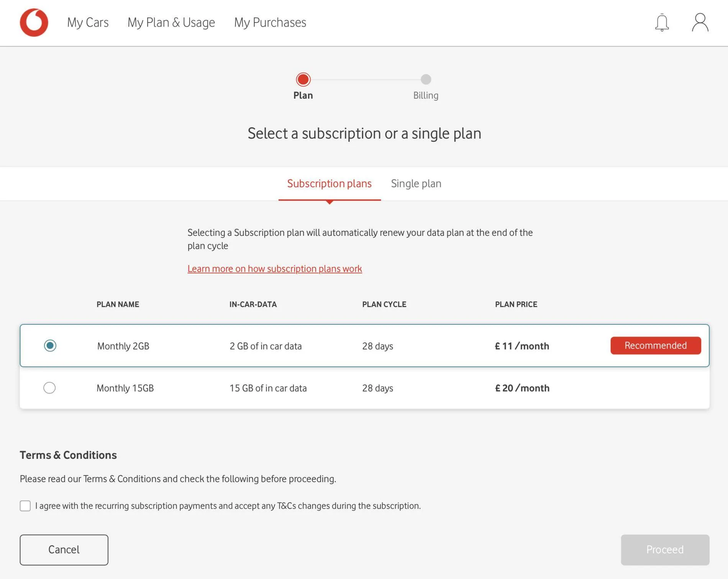The height and width of the screenshot is (579, 728).
Task: Click the Plan step indicator circle
Action: point(303,80)
